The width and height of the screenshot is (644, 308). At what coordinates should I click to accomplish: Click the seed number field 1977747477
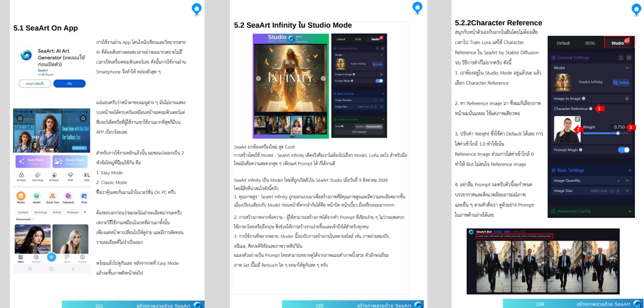point(359,132)
